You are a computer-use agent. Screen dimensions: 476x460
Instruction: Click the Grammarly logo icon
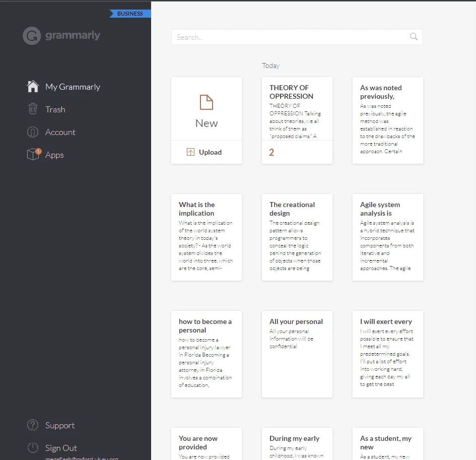coord(32,36)
